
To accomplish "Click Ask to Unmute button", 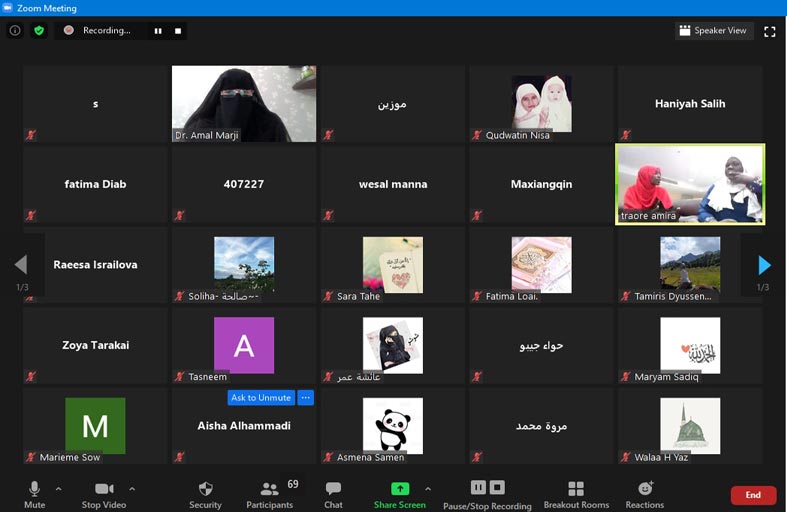I will point(261,398).
